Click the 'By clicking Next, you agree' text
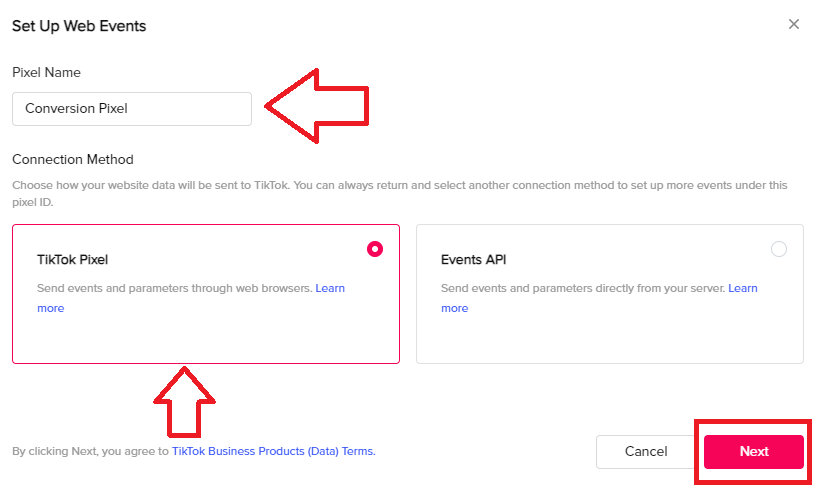The width and height of the screenshot is (816, 490). (91, 451)
